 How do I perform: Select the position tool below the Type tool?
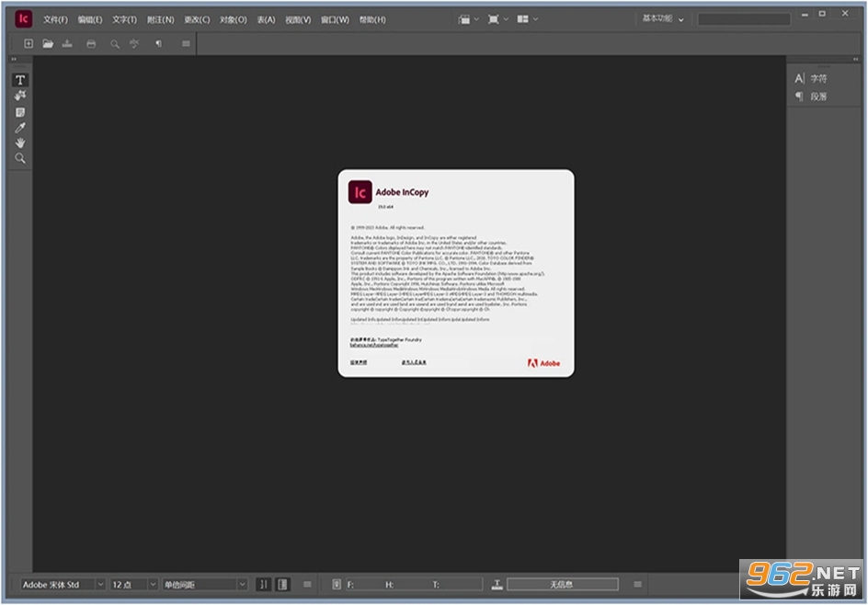click(20, 96)
